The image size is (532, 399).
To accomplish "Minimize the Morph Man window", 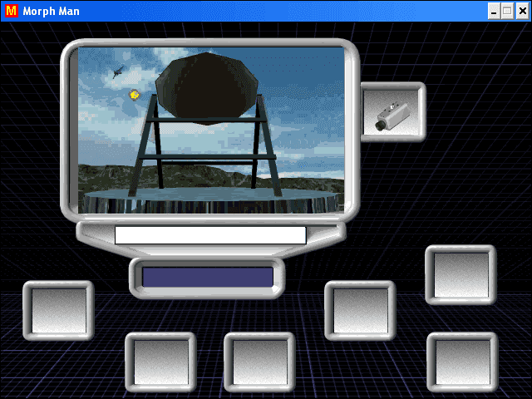I will pos(494,12).
